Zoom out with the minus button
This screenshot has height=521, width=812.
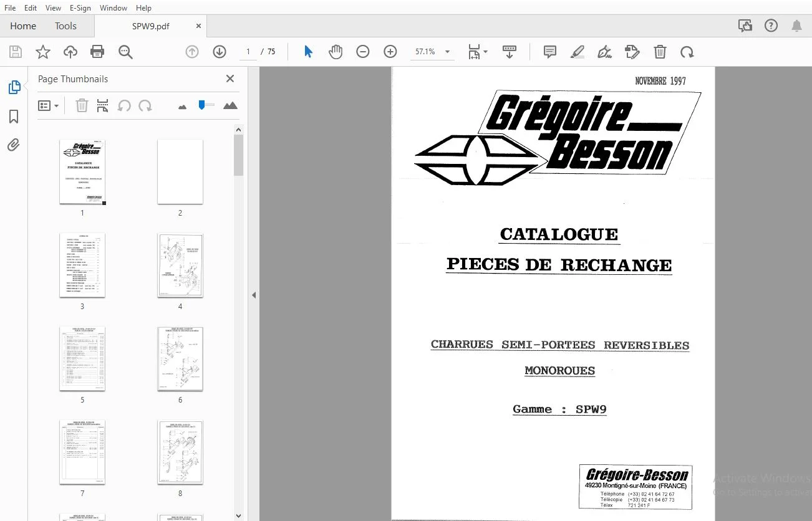pos(363,52)
